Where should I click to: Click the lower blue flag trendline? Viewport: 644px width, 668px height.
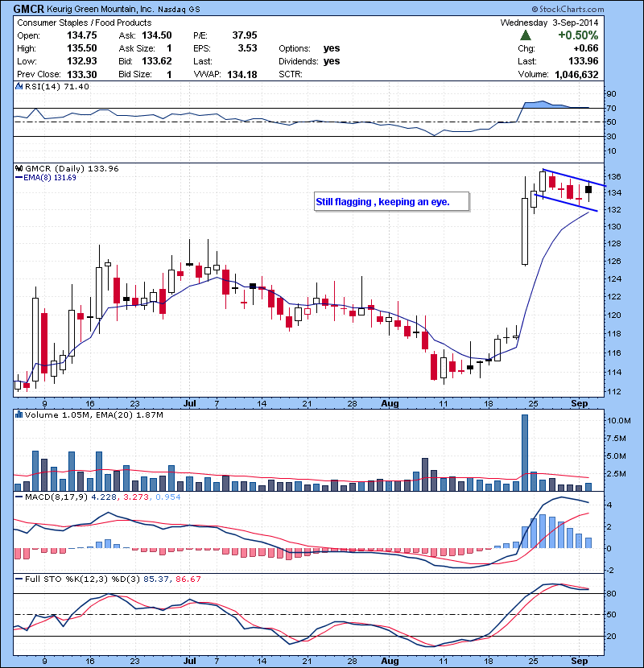(566, 203)
